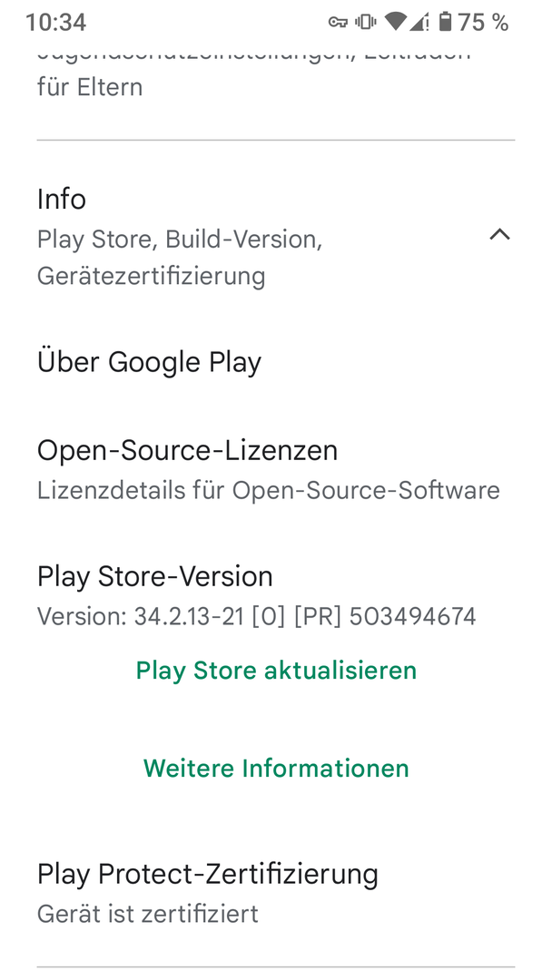Tap the cellular signal status icon
The image size is (552, 980).
click(x=420, y=22)
